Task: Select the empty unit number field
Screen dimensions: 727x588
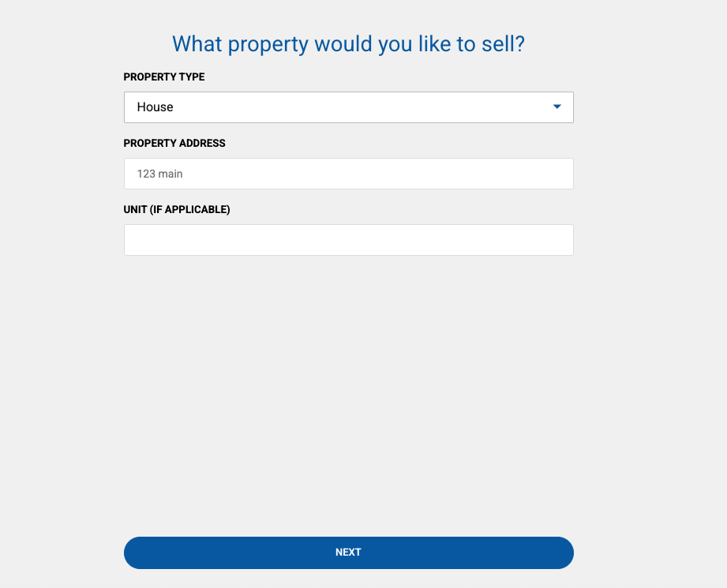Action: 348,240
